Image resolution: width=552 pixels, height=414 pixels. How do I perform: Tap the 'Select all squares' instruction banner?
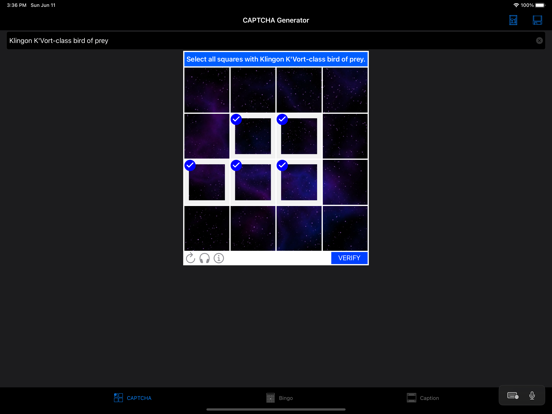coord(276,59)
